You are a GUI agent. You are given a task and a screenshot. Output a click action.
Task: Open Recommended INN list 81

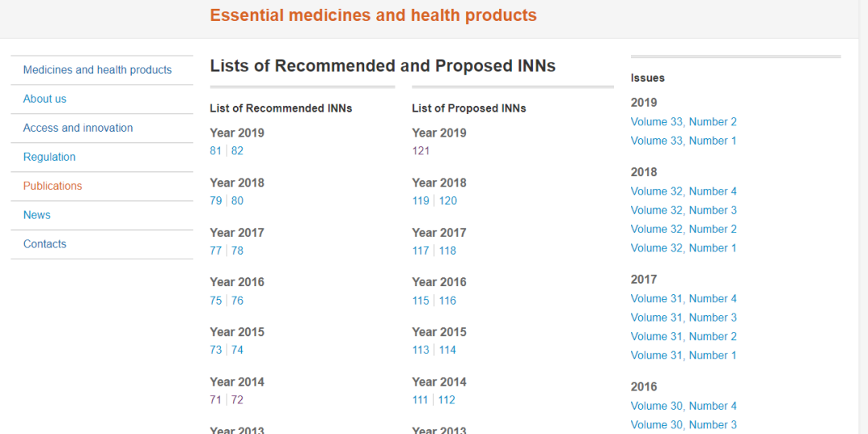215,151
